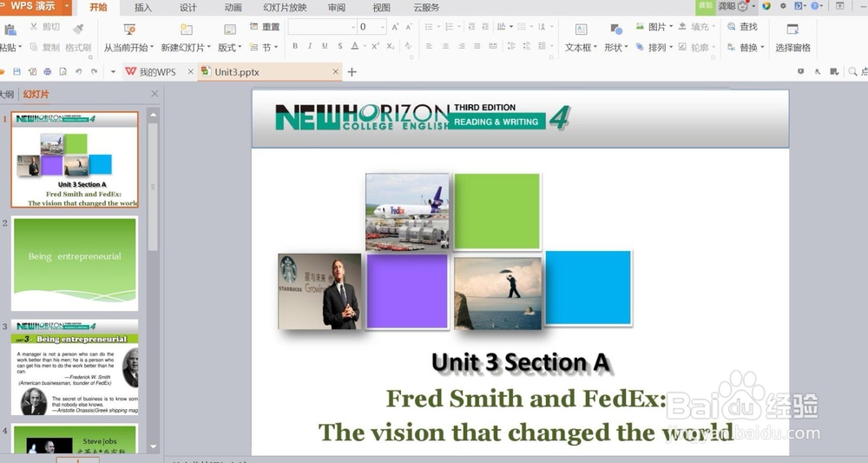Center-align the text
The width and height of the screenshot is (868, 463).
click(x=445, y=47)
